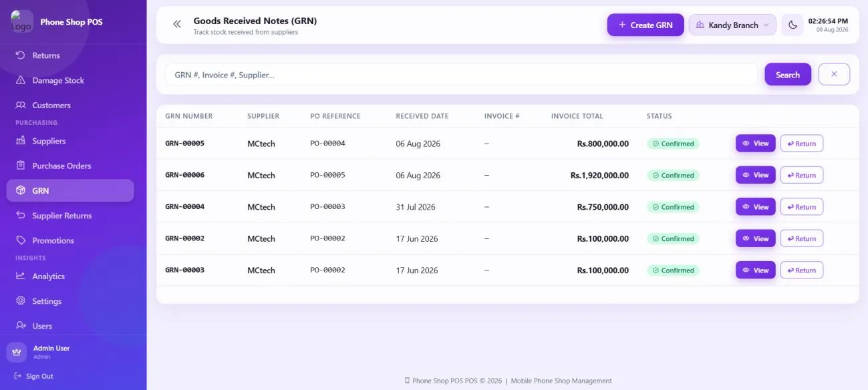Viewport: 868px width, 390px height.
Task: Click the Damage Stock warning icon
Action: pyautogui.click(x=21, y=80)
